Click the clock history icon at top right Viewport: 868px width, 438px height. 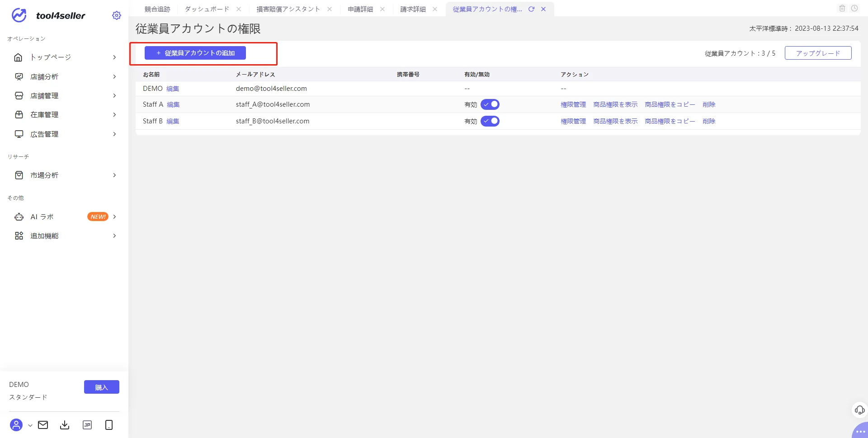point(854,8)
